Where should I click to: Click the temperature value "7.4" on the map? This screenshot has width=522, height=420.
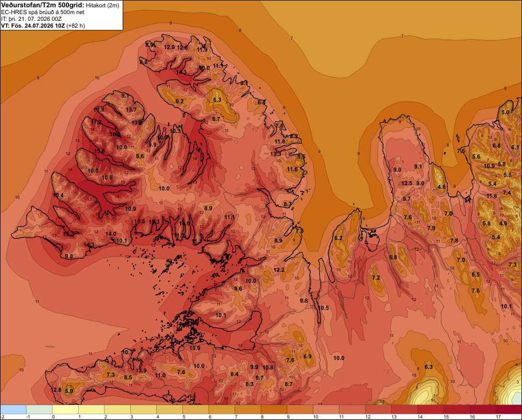click(507, 193)
